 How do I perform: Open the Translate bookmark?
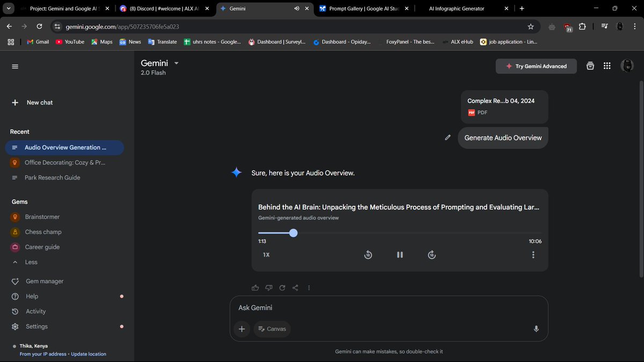(x=162, y=42)
